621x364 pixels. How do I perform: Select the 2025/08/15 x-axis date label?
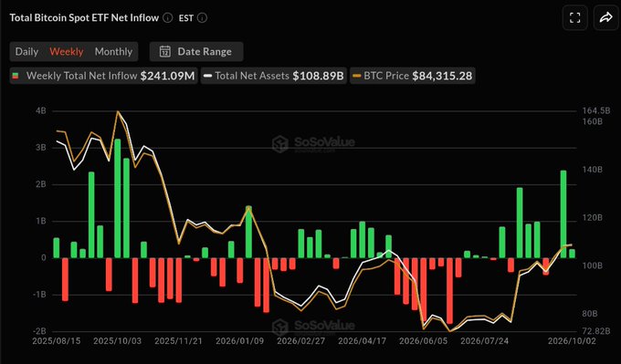[x=57, y=341]
